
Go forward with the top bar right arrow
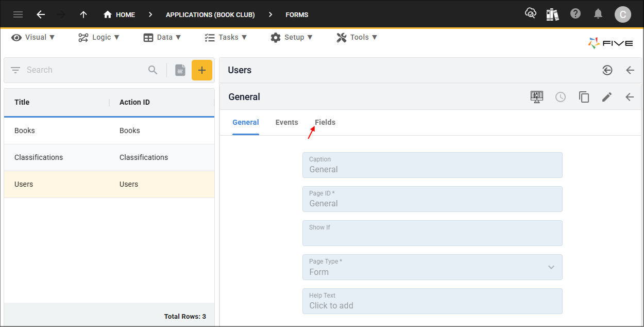[x=61, y=14]
